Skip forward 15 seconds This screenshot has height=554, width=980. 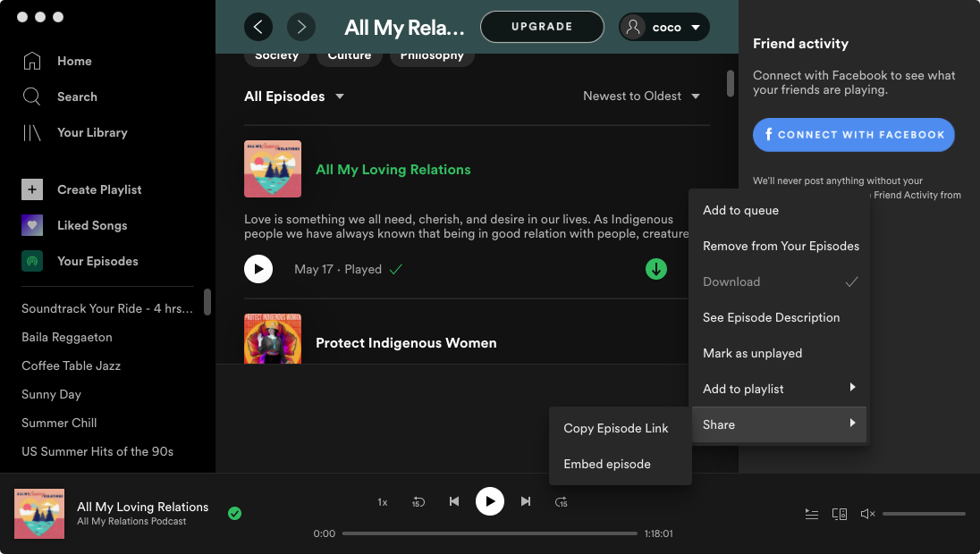pos(562,502)
